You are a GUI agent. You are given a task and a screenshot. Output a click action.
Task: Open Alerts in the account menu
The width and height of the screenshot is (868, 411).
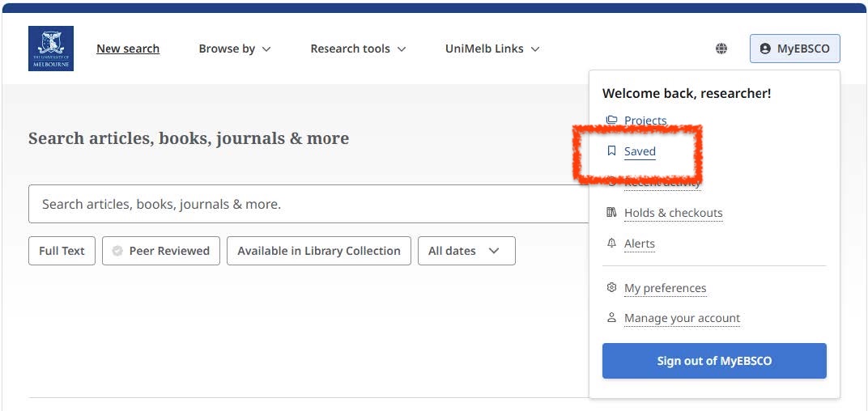click(x=640, y=244)
